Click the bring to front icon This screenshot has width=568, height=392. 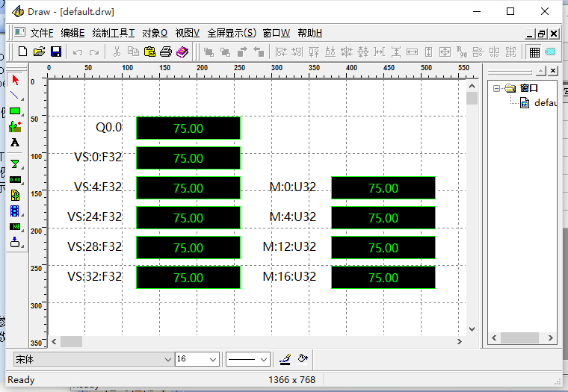point(209,52)
